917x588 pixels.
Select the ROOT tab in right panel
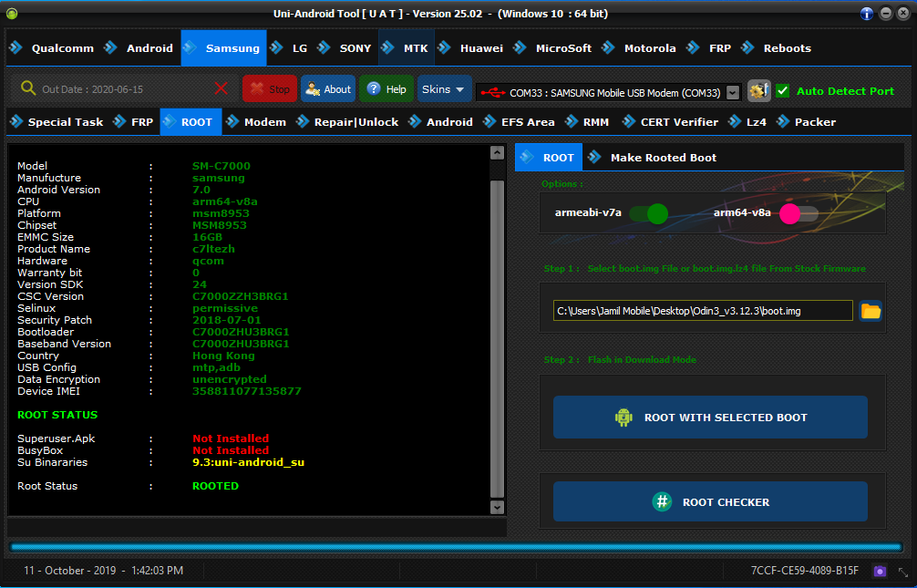point(549,158)
